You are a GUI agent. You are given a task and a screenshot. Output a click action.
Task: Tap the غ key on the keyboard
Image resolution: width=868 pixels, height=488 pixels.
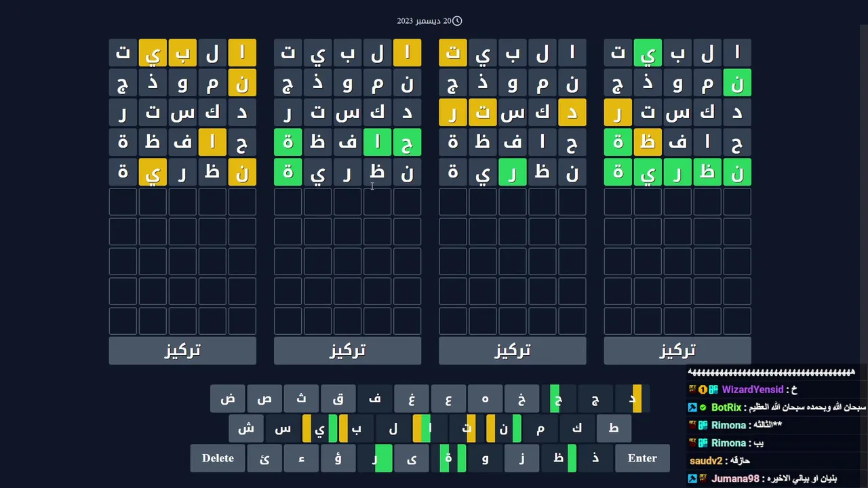click(411, 399)
